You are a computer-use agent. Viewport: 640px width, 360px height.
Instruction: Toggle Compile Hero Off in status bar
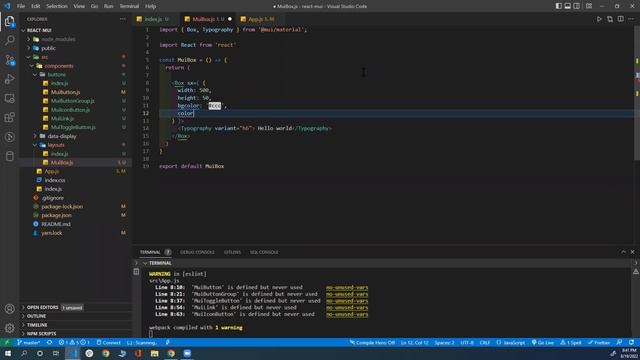point(372,342)
